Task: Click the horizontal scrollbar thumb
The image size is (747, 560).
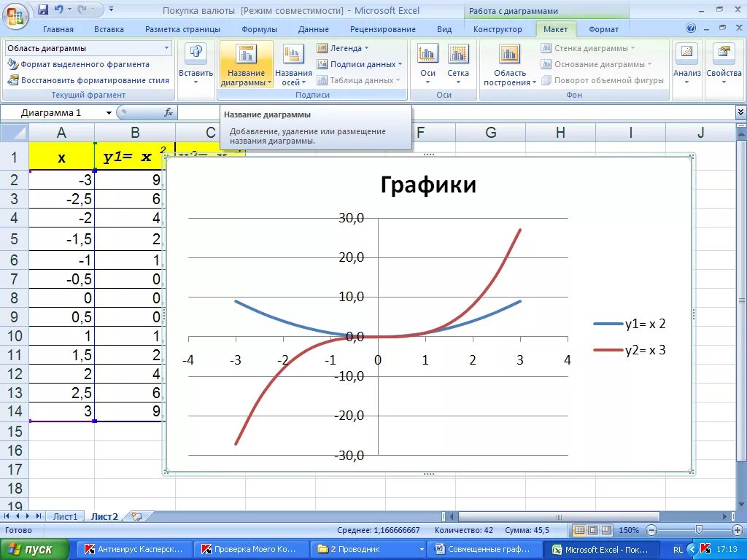Action: [x=559, y=516]
